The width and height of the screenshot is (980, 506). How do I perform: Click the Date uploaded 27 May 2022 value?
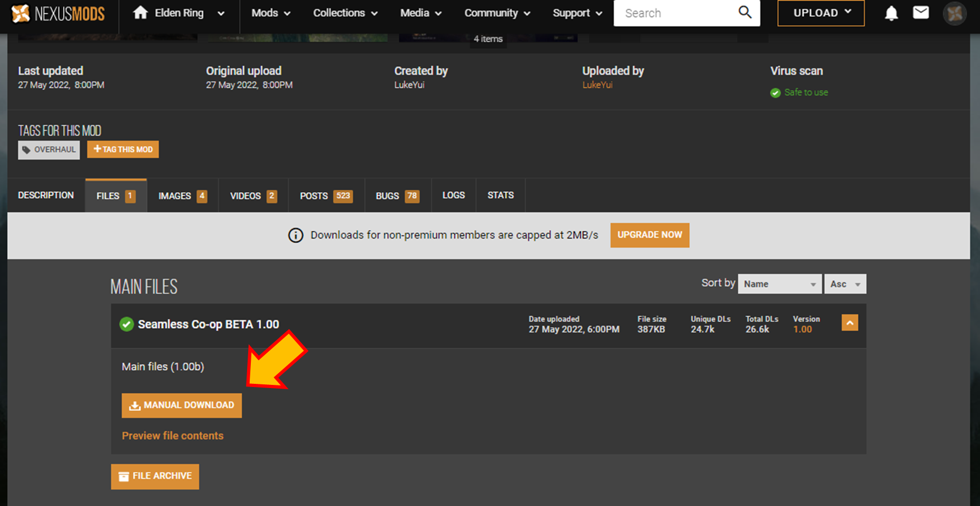click(574, 330)
